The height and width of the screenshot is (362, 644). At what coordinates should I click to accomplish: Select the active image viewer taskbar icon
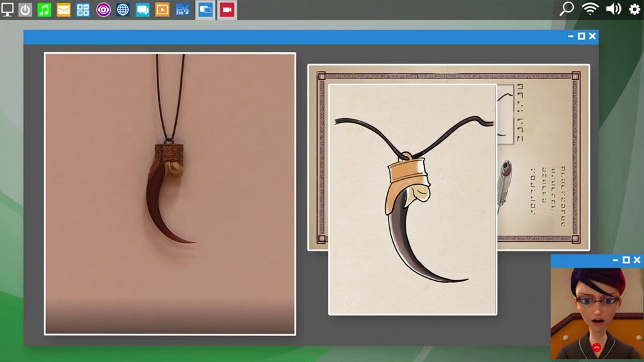coord(206,9)
